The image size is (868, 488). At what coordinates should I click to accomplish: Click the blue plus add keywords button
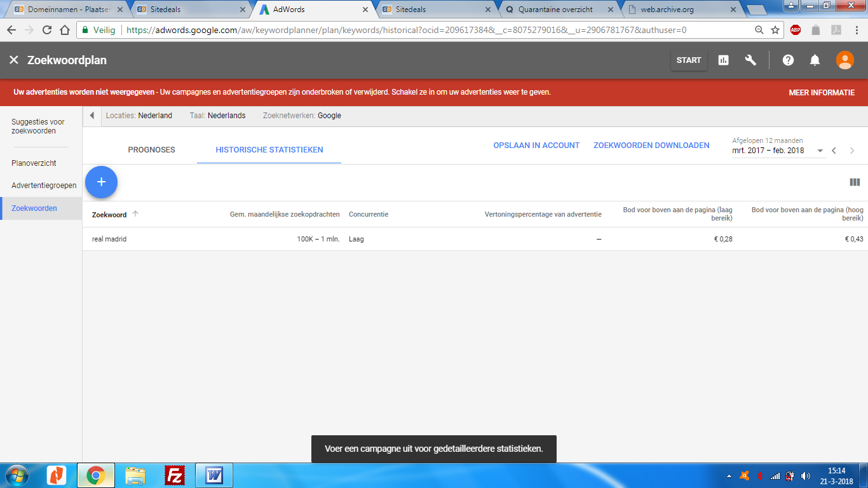pyautogui.click(x=101, y=182)
